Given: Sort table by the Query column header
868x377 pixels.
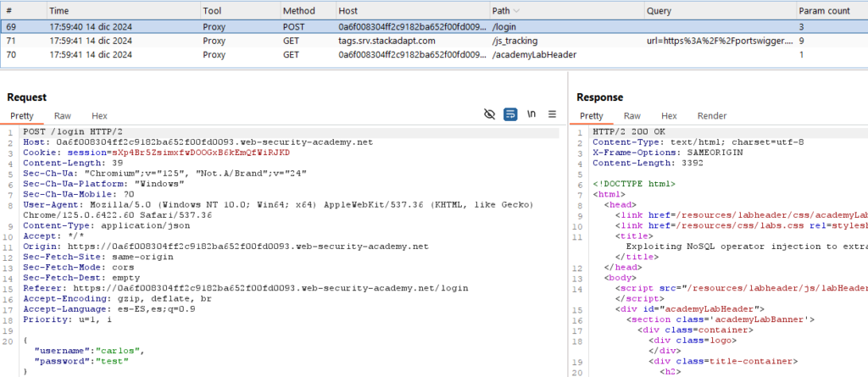Looking at the screenshot, I should click(719, 10).
